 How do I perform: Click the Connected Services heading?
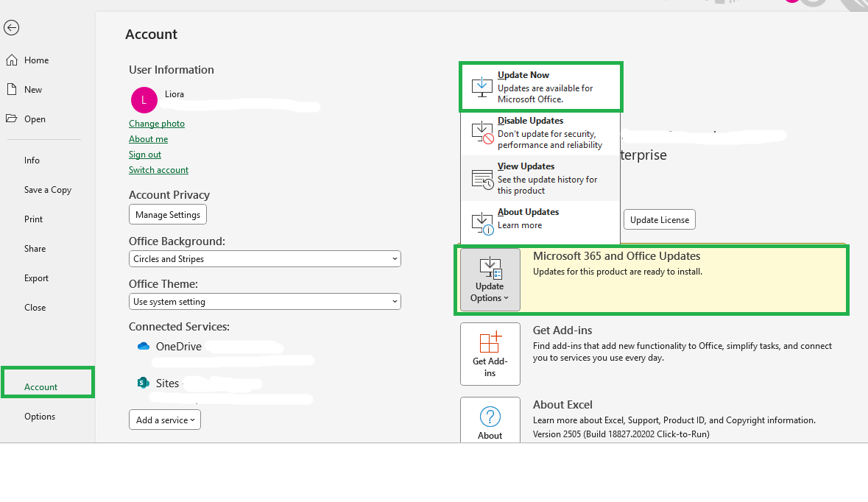pos(180,327)
